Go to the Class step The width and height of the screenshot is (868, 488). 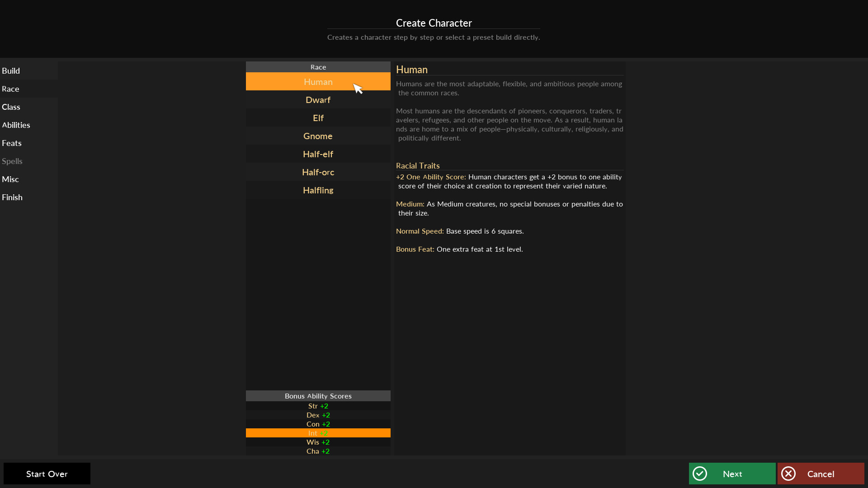(11, 107)
